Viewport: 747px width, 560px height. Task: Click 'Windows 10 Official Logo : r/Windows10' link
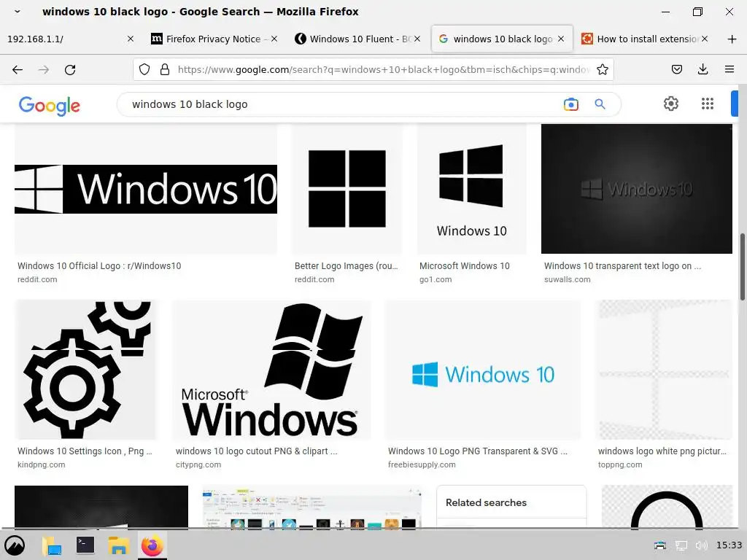tap(99, 265)
